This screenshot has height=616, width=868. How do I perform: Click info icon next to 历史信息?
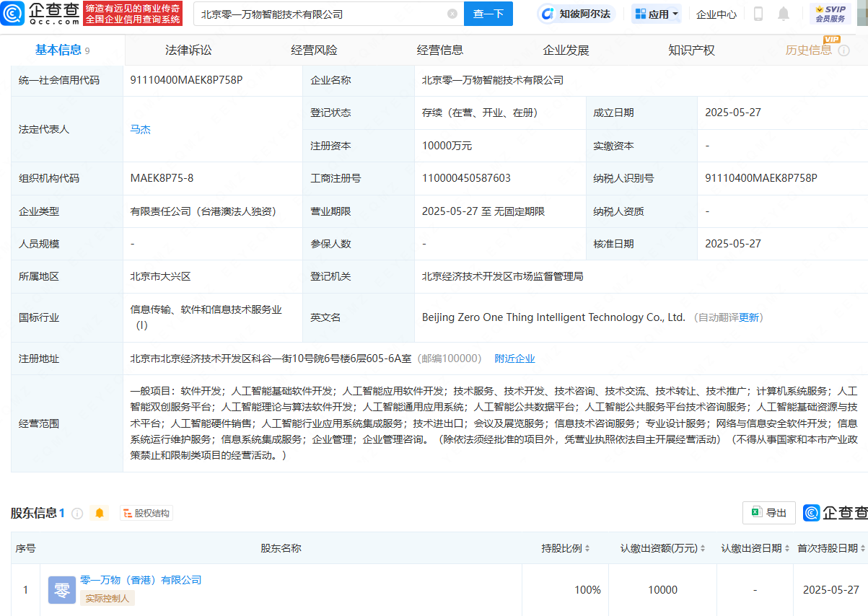pyautogui.click(x=844, y=50)
